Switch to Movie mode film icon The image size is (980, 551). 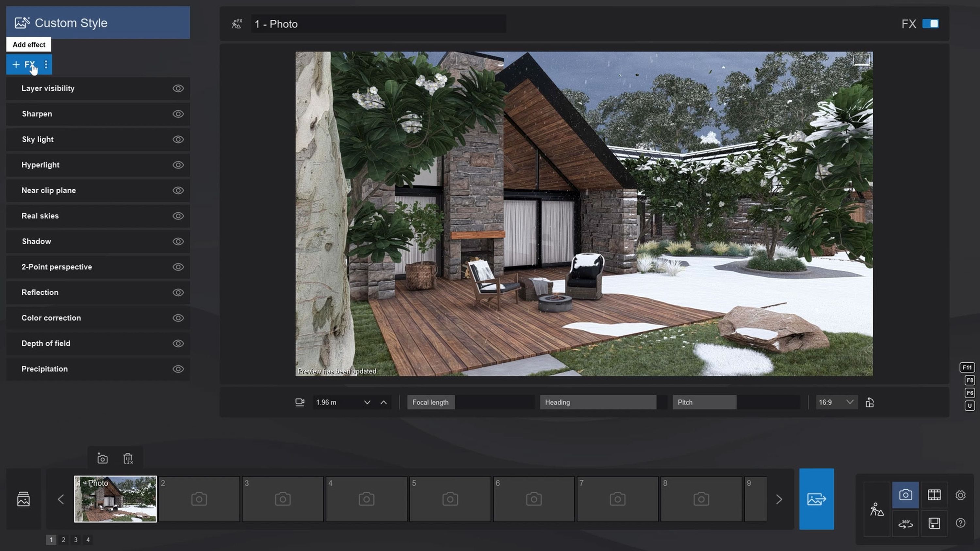(x=934, y=495)
